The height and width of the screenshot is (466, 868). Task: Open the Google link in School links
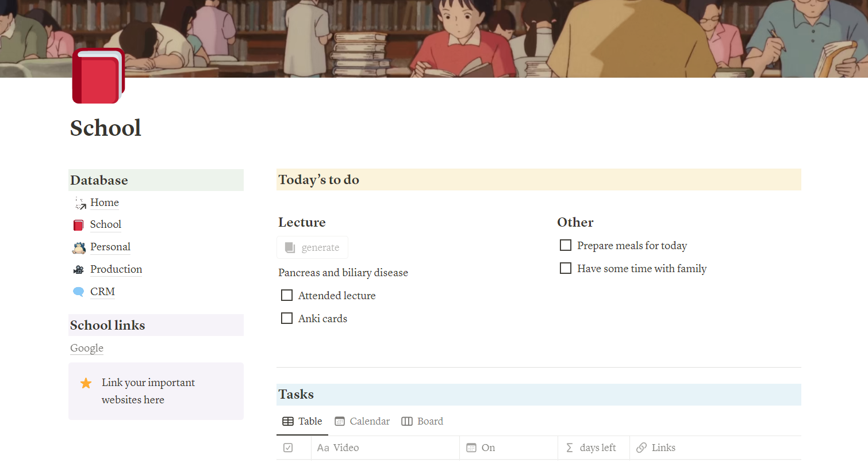[86, 348]
